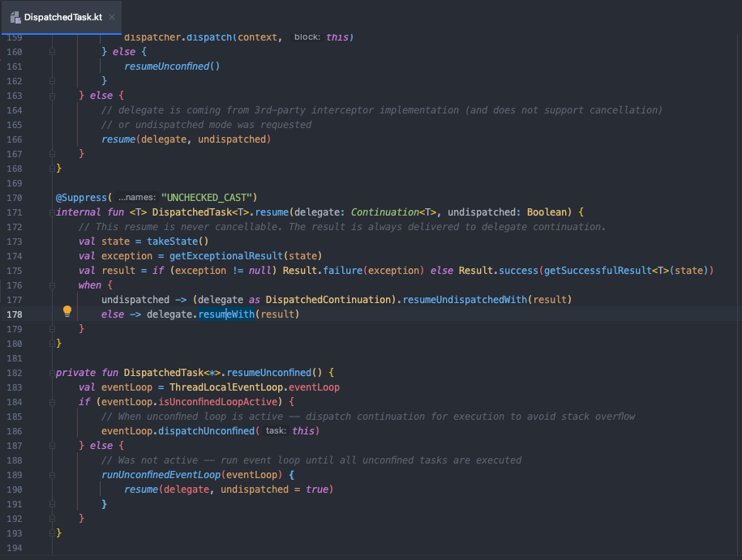The image size is (742, 560).
Task: Collapse the else block at line 160
Action: coord(52,52)
